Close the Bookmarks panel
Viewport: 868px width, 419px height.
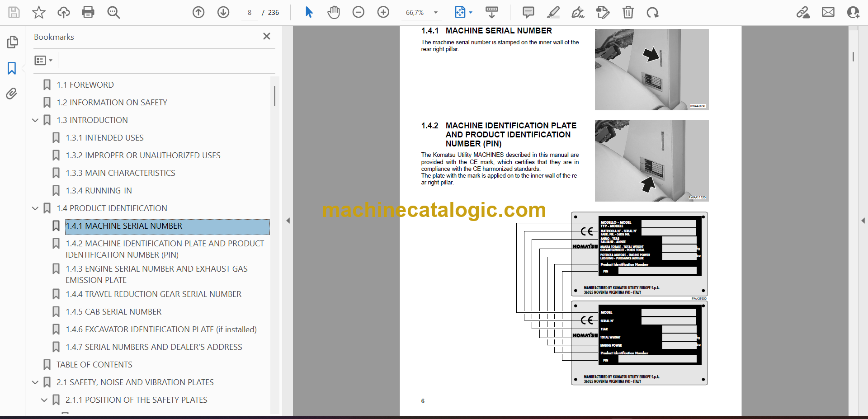tap(267, 36)
